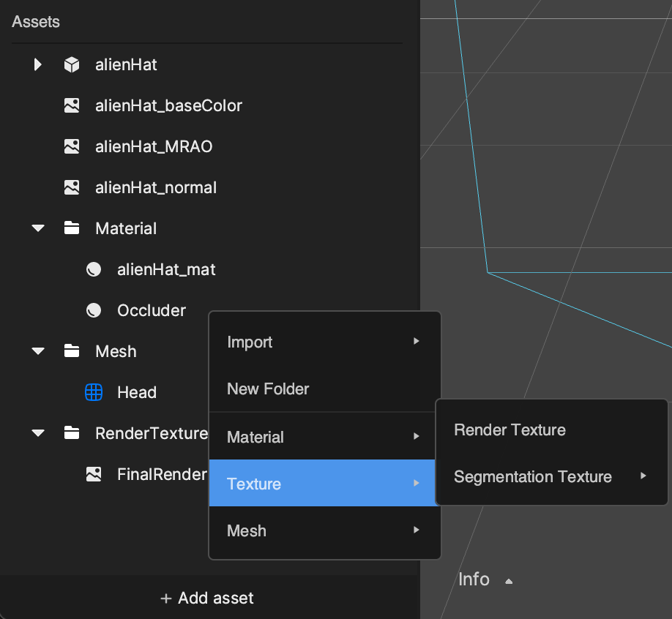Open the Material submenu in the context menu

click(x=324, y=437)
